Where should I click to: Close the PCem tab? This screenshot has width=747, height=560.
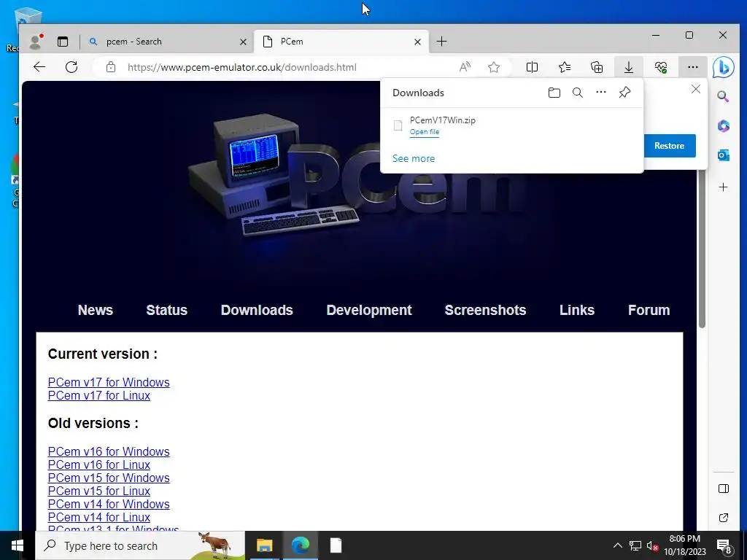417,42
